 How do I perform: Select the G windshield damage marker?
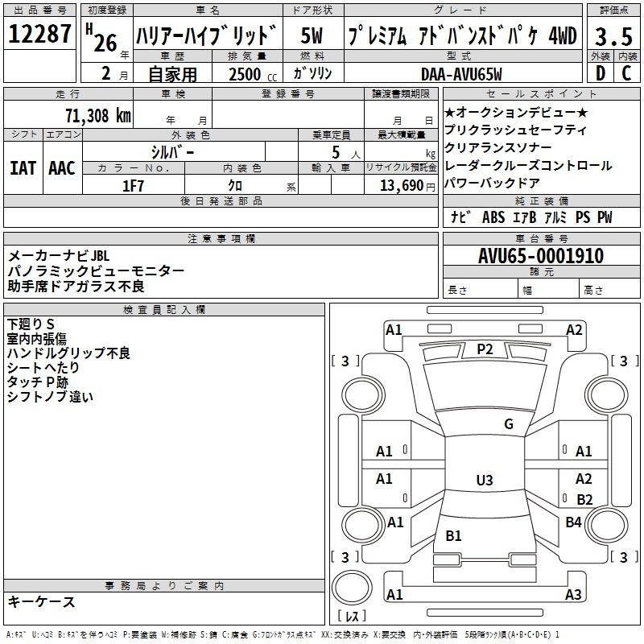coord(508,424)
